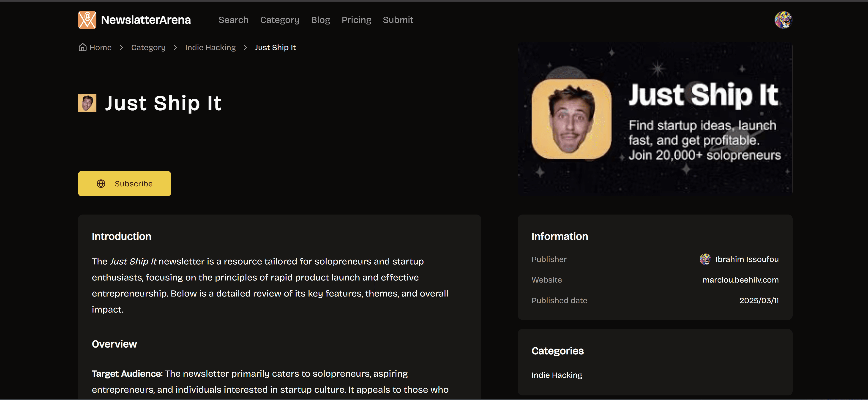
Task: Select Indie Hacking under Categories
Action: (557, 375)
